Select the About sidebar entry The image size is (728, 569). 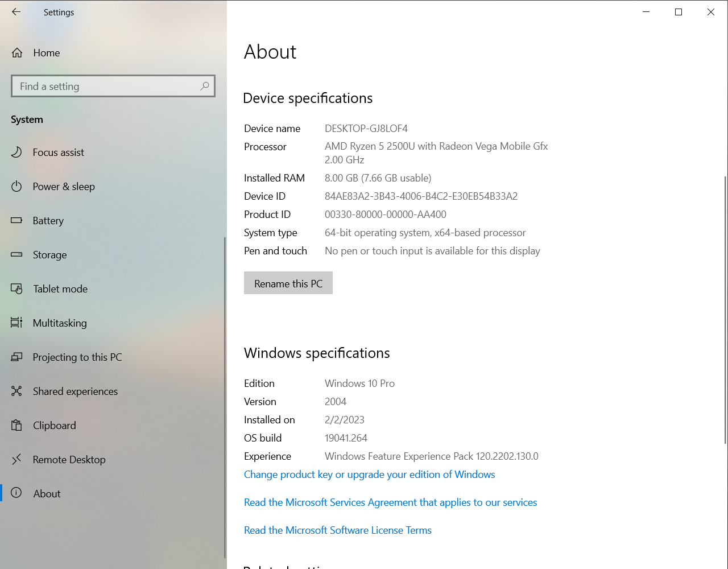47,494
